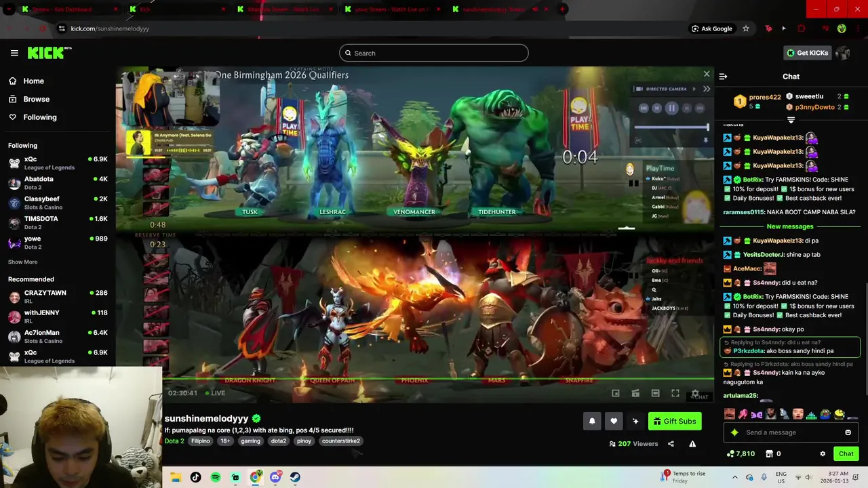The height and width of the screenshot is (488, 868).
Task: Click the 207 Viewers count
Action: click(633, 444)
